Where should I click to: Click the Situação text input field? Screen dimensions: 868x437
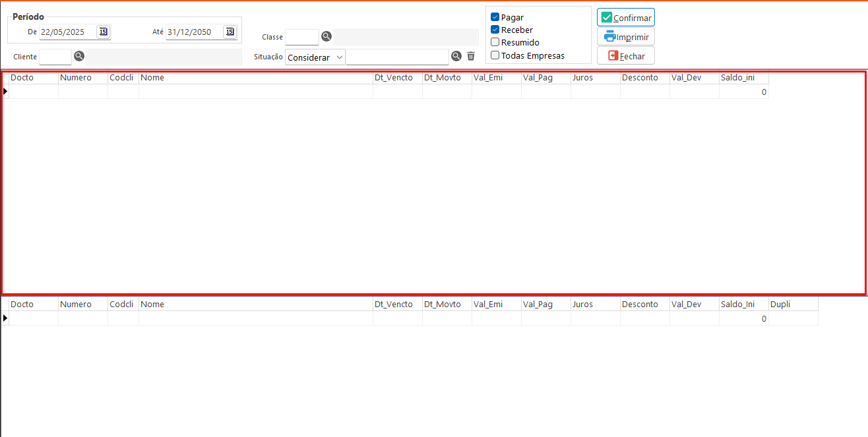tap(396, 57)
